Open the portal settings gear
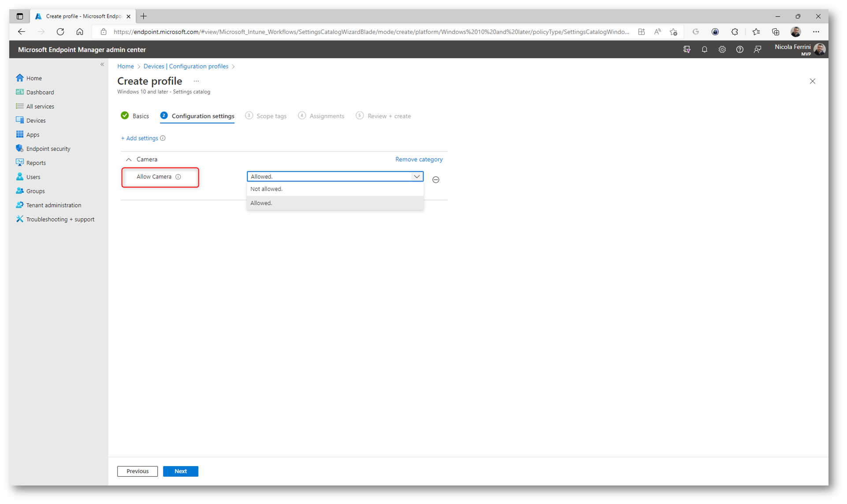Image resolution: width=847 pixels, height=504 pixels. click(x=722, y=49)
